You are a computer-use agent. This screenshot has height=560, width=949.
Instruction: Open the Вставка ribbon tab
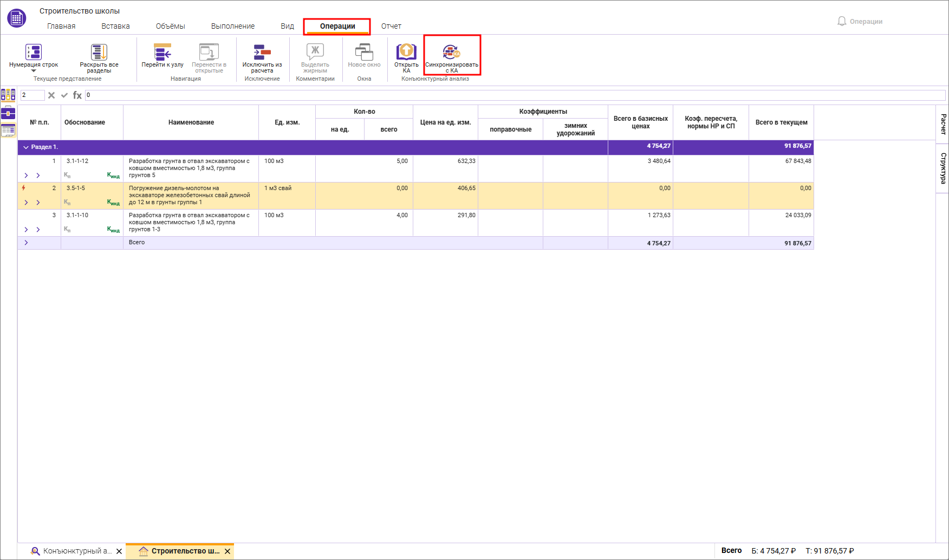(x=115, y=26)
